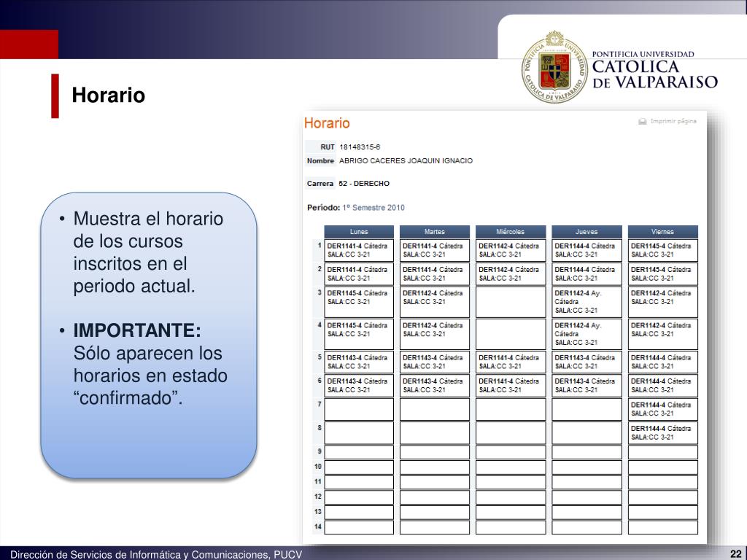This screenshot has height=560, width=747.
Task: Select the Lunes column header
Action: pyautogui.click(x=359, y=232)
